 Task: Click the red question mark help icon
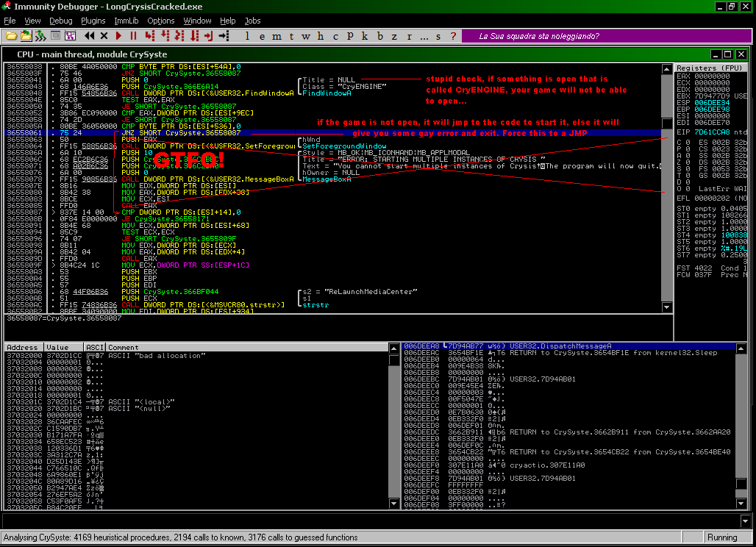453,36
